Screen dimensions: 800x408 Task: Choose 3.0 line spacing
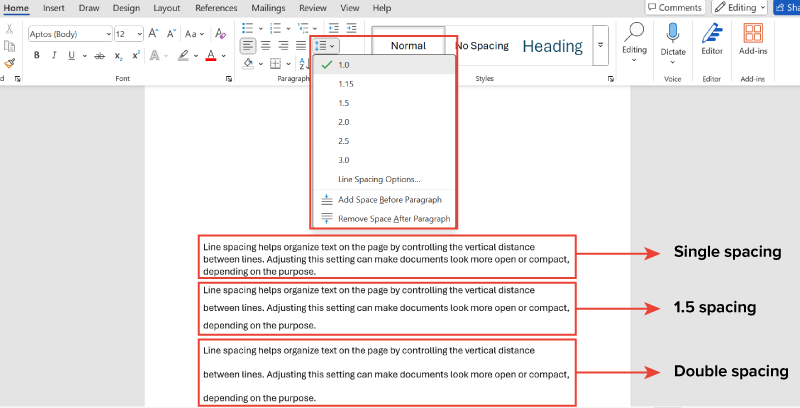383,160
